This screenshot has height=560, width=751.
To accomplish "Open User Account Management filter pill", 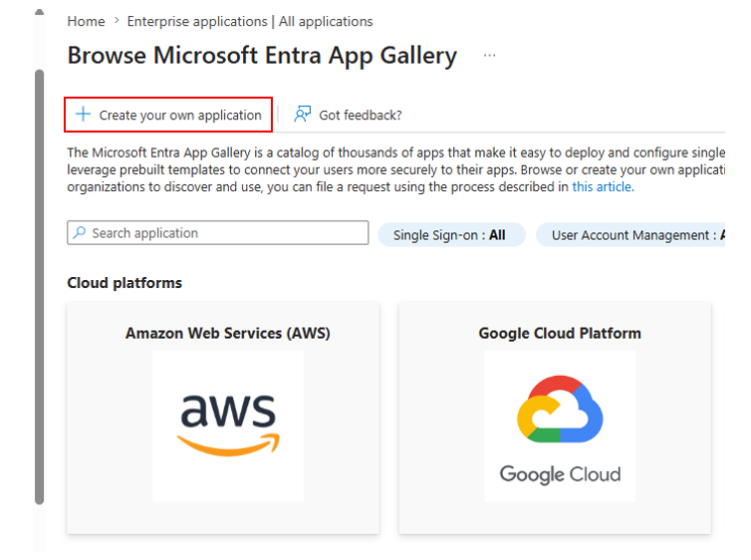I will point(630,235).
